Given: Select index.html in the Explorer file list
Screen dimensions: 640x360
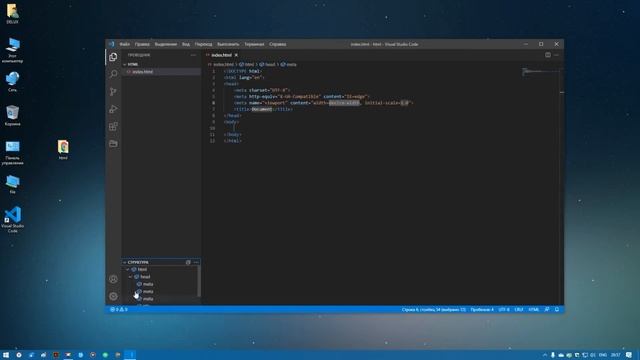Looking at the screenshot, I should [x=161, y=72].
